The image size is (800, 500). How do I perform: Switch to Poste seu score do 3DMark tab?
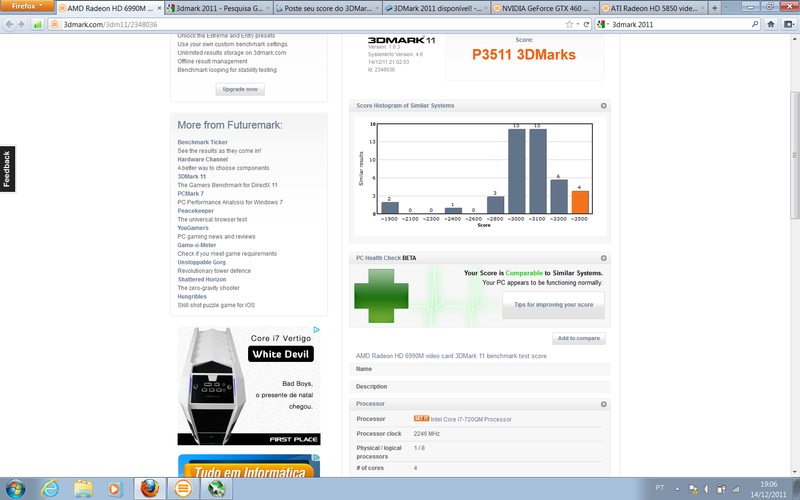(x=328, y=8)
